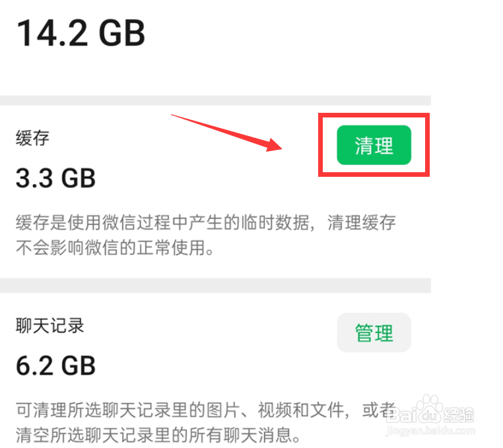Open 管理 for chat records
Image resolution: width=503 pixels, height=448 pixels.
(x=374, y=333)
